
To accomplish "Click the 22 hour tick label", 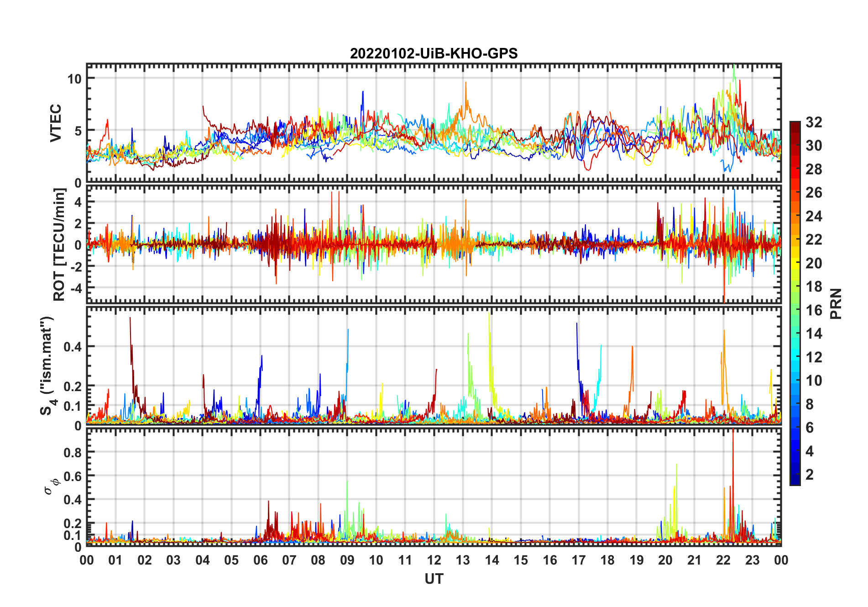I will tap(723, 560).
